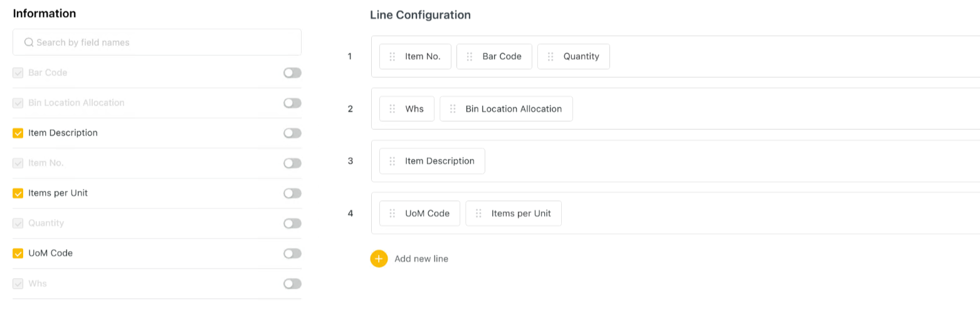Screen dimensions: 980x310
Task: Click the drag handle on UoM Code chip
Action: pyautogui.click(x=392, y=213)
